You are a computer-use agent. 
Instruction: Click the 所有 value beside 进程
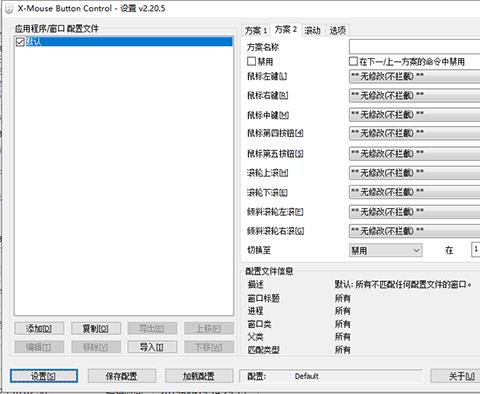(342, 311)
